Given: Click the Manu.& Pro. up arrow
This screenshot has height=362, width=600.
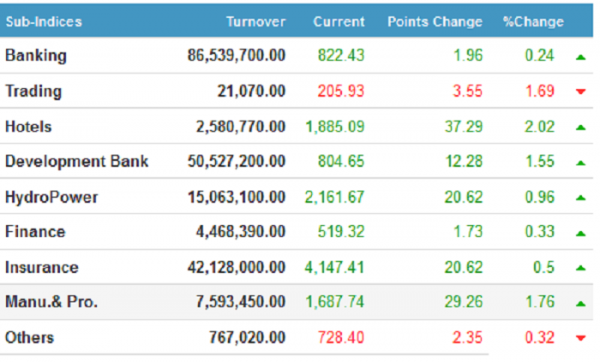Looking at the screenshot, I should coord(580,304).
